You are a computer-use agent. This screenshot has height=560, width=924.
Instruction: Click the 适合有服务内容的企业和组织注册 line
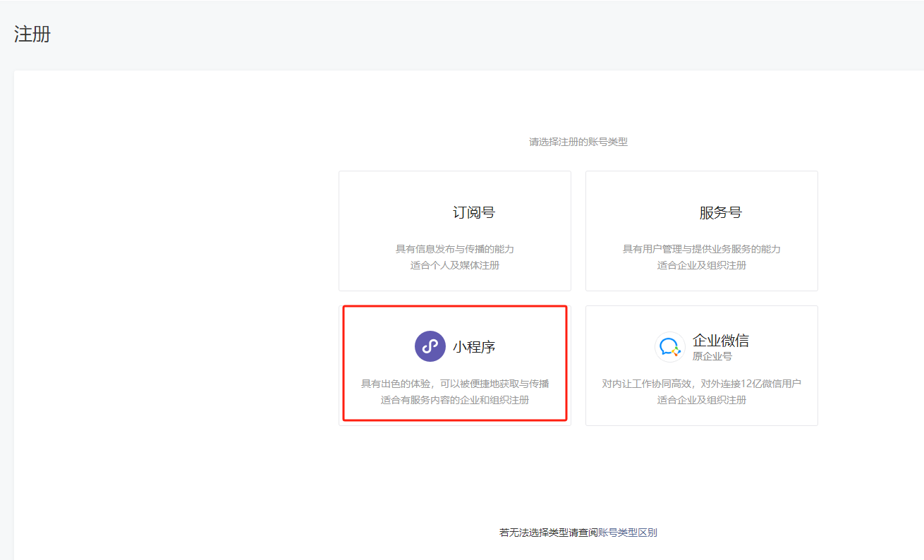(455, 400)
